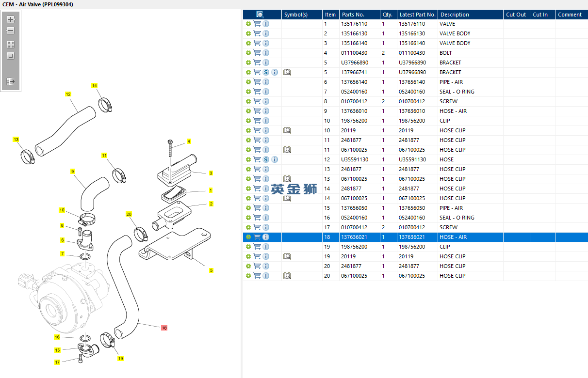Select callout 12 on the diagram
This screenshot has height=378, width=588.
(68, 94)
